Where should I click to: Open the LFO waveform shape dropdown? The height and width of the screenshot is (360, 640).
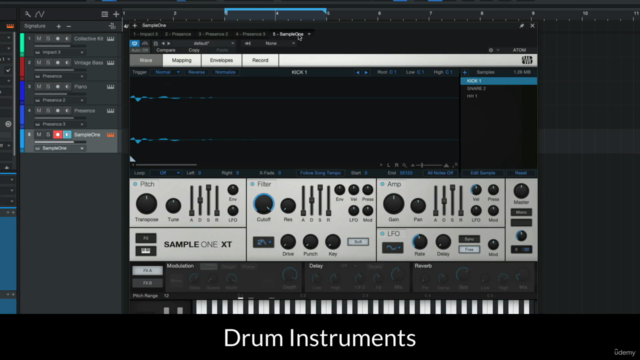pos(393,248)
